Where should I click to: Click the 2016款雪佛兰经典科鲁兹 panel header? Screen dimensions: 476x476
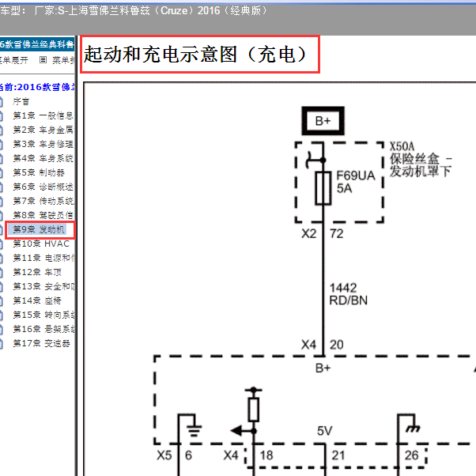point(37,44)
